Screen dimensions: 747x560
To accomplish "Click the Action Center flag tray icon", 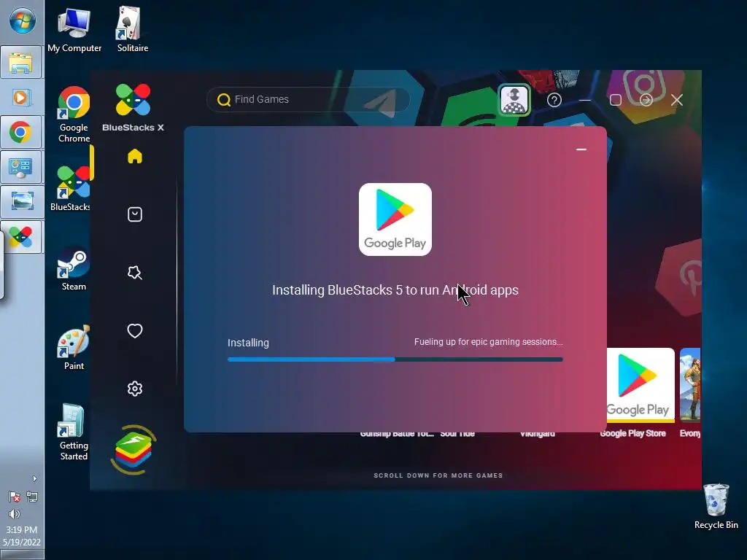I will click(x=15, y=497).
